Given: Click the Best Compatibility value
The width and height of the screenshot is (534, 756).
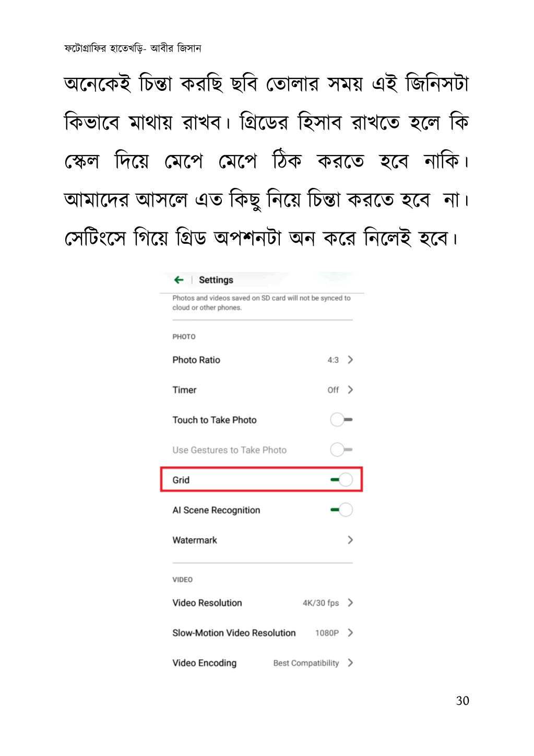Looking at the screenshot, I should tap(306, 663).
